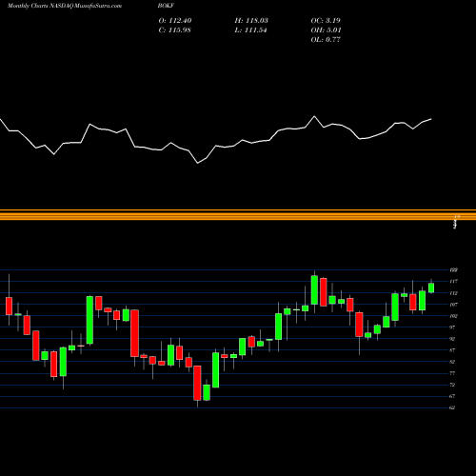Click the 67 price axis label
Image resolution: width=476 pixels, height=476 pixels.
(x=452, y=396)
